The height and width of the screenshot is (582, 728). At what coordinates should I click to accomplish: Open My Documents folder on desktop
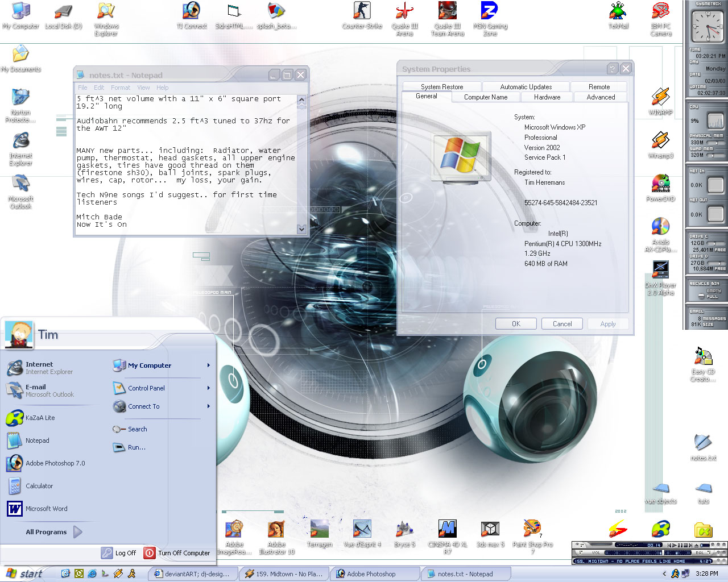click(21, 60)
